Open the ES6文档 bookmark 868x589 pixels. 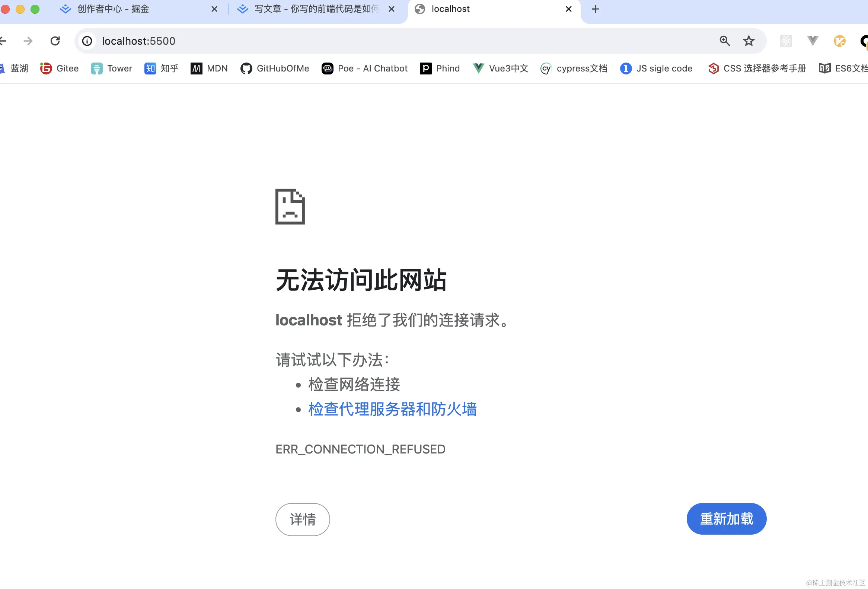coord(843,69)
